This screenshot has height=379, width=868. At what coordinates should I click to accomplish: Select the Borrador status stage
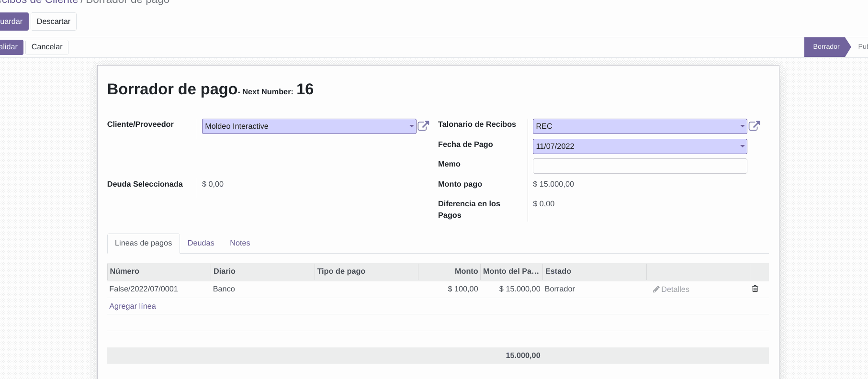coord(826,47)
